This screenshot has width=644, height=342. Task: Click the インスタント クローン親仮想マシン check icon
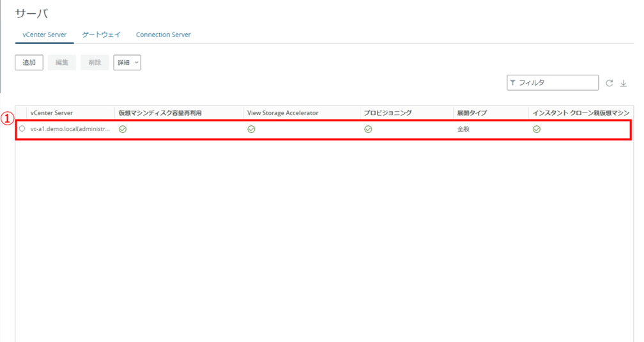click(x=537, y=129)
